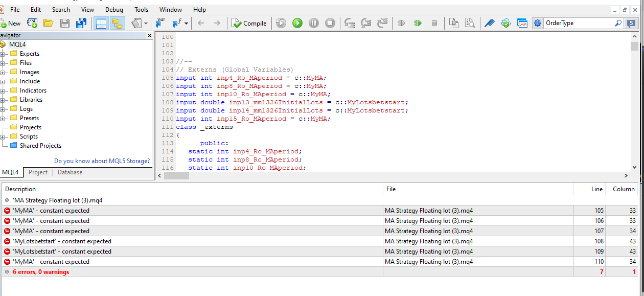Viewport: 644px width, 296px height.
Task: Run search with the magnifier icon
Action: coord(618,23)
